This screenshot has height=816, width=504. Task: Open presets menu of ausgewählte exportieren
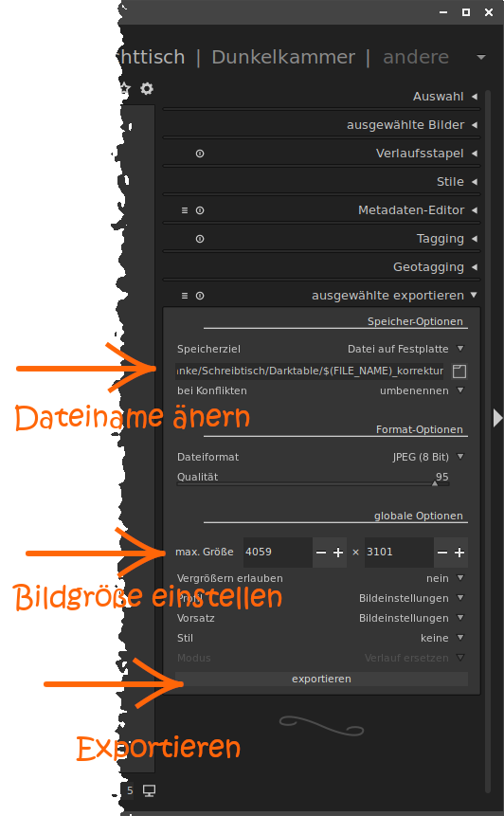(184, 296)
